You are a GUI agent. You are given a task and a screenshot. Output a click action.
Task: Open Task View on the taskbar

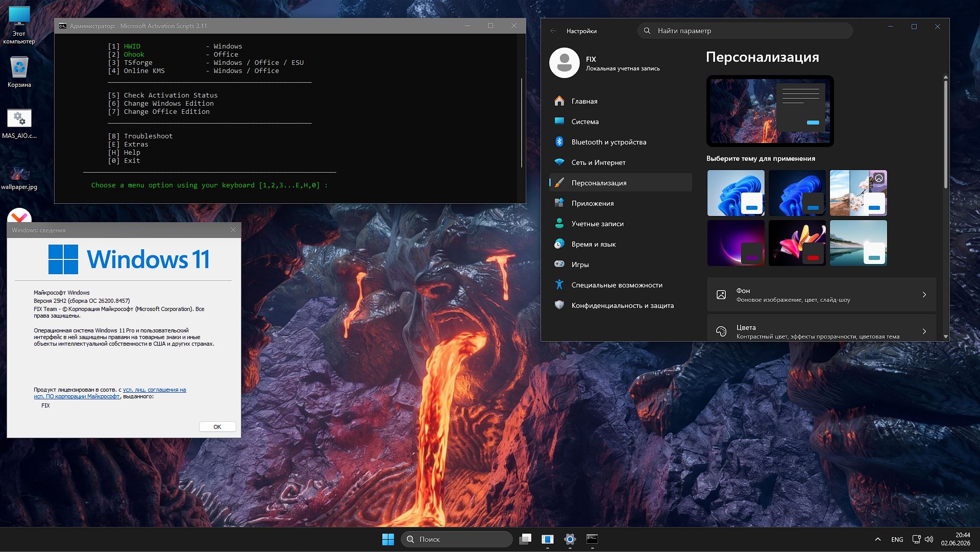click(525, 539)
